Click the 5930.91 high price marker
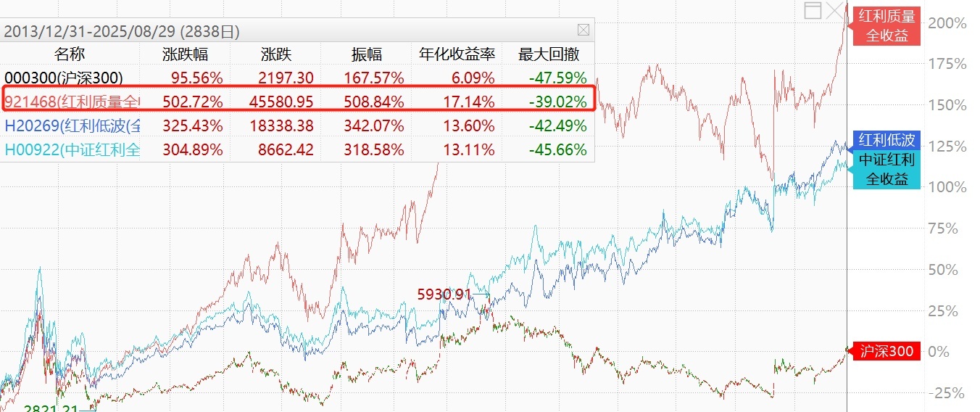Screen dimensions: 980x412 [444, 294]
